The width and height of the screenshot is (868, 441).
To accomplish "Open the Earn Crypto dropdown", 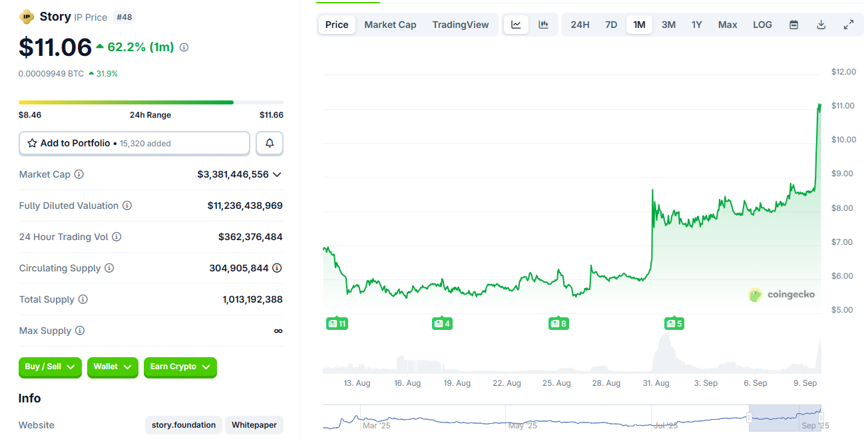I will (180, 367).
